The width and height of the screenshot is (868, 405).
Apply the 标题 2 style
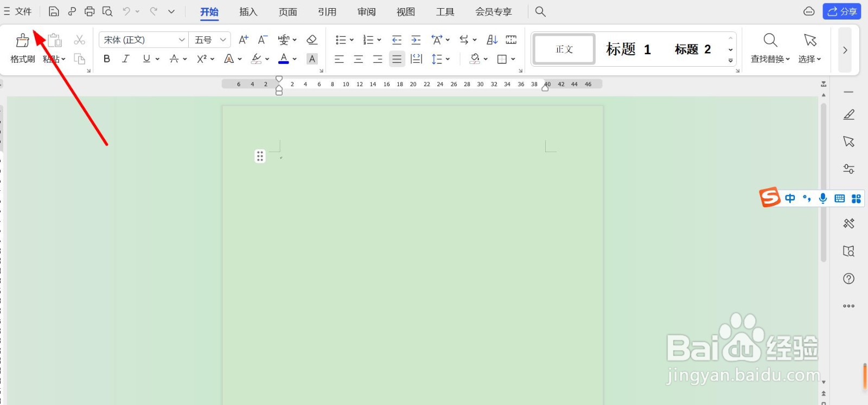pos(693,49)
